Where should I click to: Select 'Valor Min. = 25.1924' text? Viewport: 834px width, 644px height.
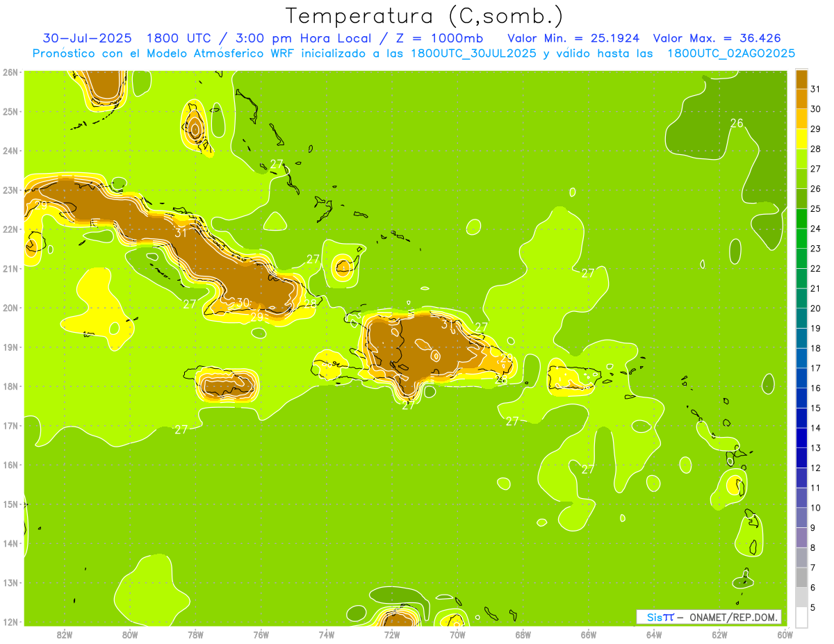573,38
